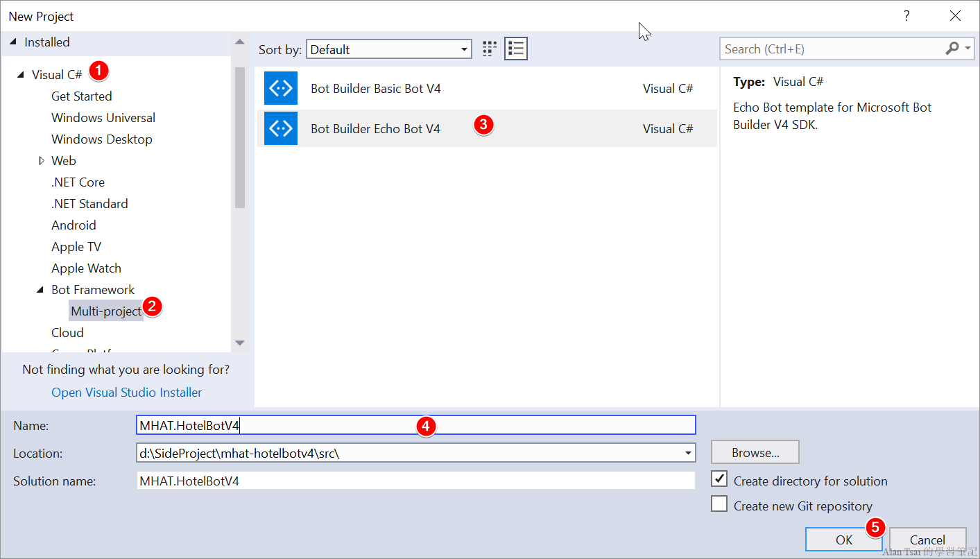Collapse the Installed section
Viewport: 980px width, 559px height.
pos(13,42)
